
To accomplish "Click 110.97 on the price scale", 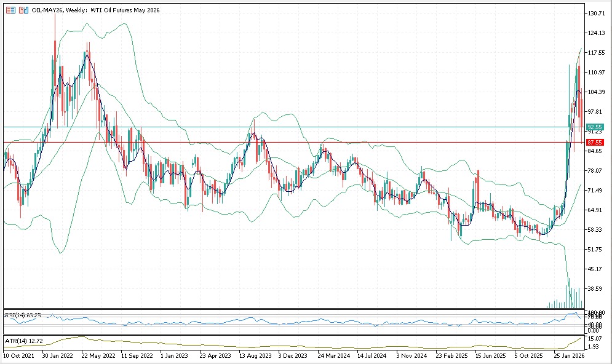I will pos(597,73).
